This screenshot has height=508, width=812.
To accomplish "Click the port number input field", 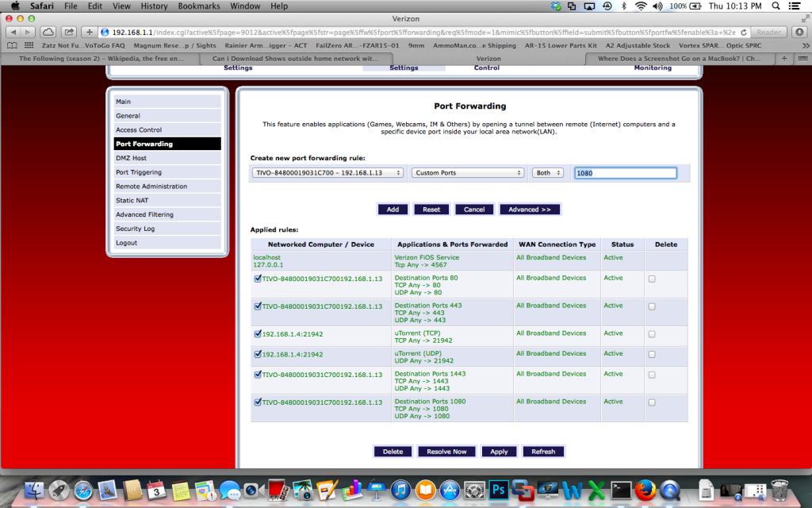I will 625,173.
